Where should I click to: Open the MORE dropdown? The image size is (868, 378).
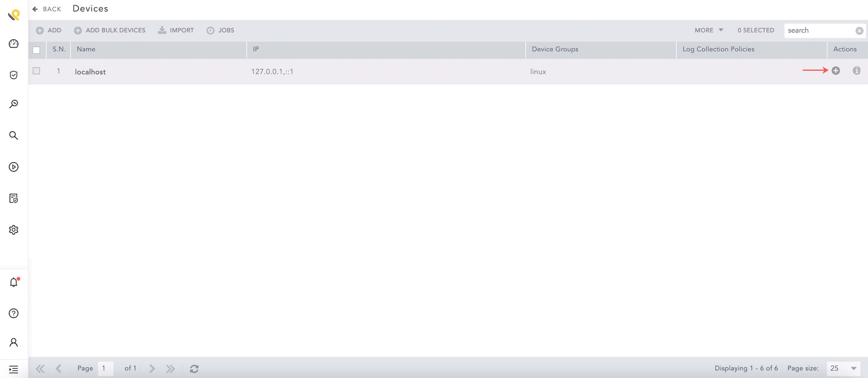coord(708,30)
